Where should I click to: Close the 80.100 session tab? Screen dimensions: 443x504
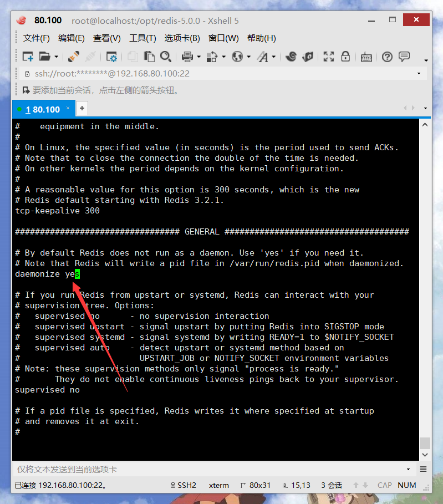(x=68, y=108)
